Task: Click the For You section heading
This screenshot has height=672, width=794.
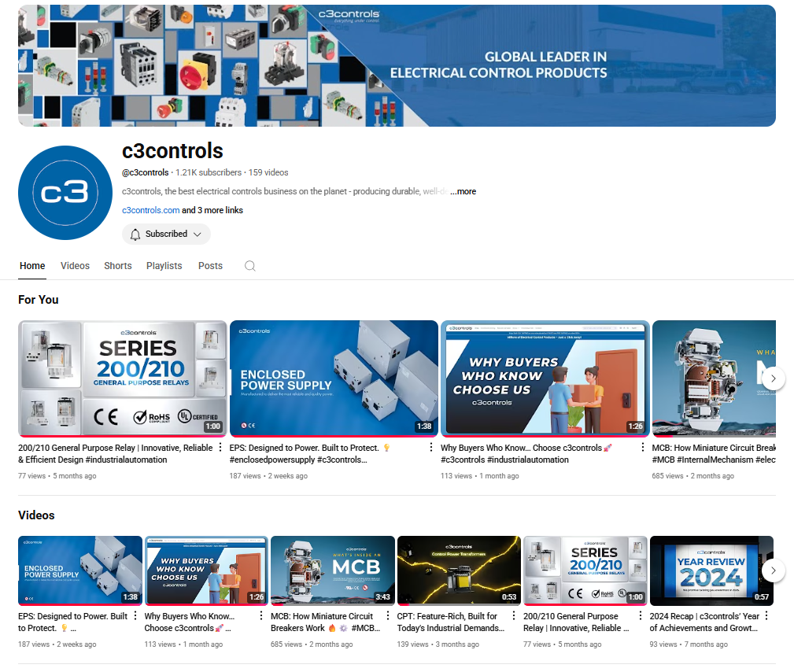Action: click(x=39, y=300)
